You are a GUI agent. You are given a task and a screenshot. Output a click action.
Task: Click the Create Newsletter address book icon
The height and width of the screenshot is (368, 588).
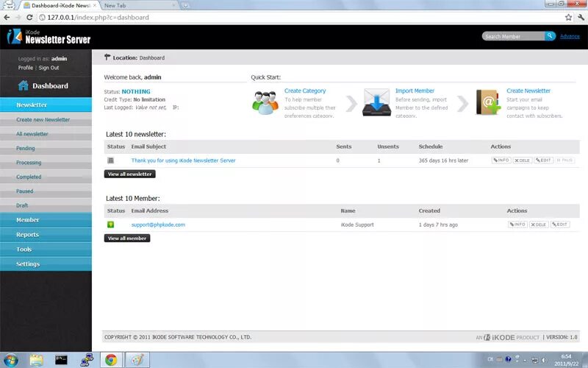488,102
